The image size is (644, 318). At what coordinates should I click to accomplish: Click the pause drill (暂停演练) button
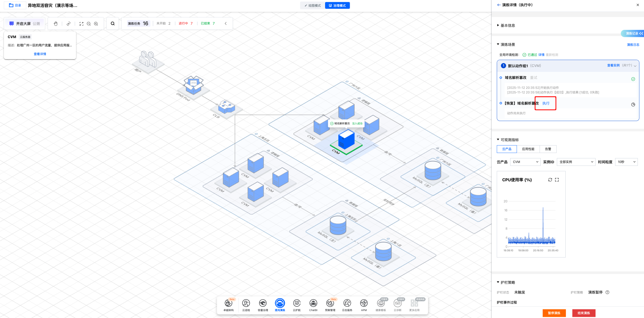pyautogui.click(x=554, y=313)
